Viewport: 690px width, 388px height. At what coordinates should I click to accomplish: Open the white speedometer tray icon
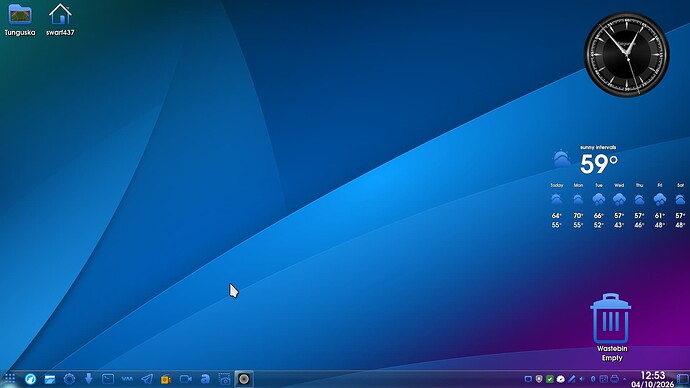tap(561, 379)
